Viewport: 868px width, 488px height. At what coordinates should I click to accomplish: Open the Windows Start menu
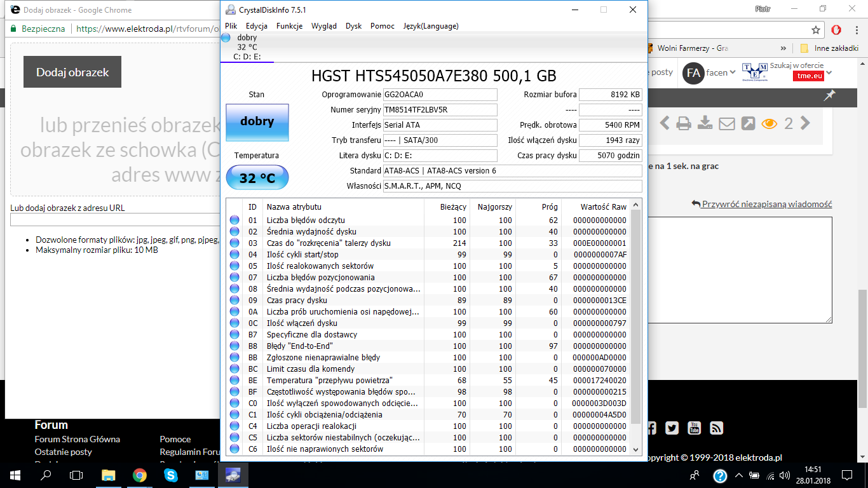coord(15,475)
